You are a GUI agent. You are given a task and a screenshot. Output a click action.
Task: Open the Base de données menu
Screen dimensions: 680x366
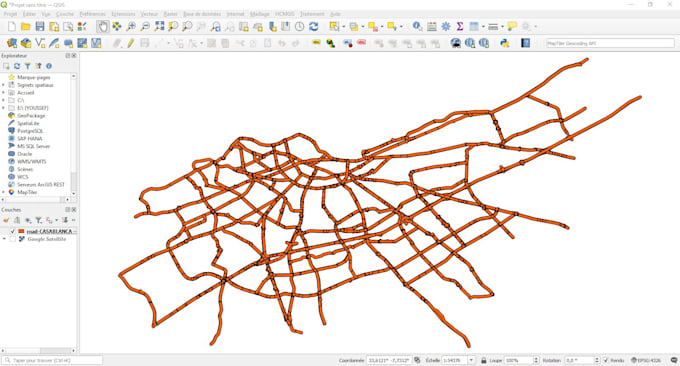coord(202,14)
